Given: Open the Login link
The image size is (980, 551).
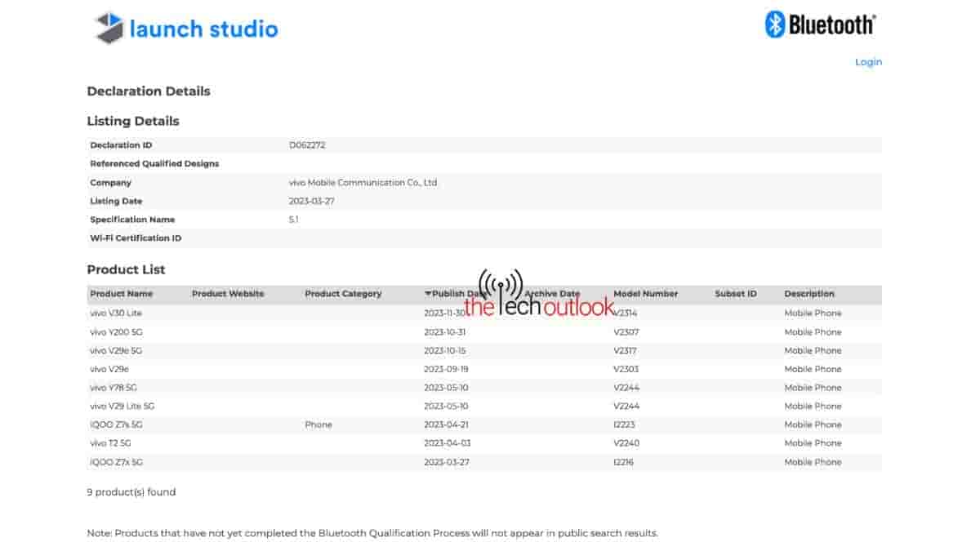Looking at the screenshot, I should point(868,62).
